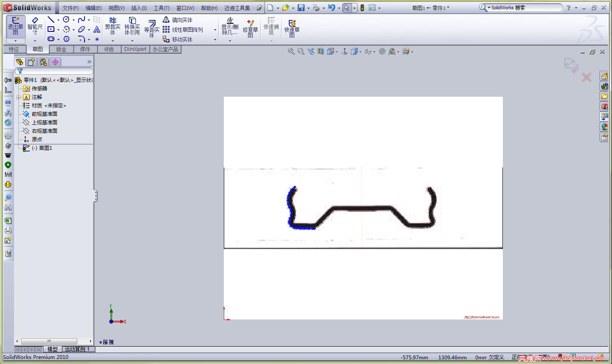Open the 编辑(E) menu
Screen dimensions: 612x364
click(x=93, y=8)
